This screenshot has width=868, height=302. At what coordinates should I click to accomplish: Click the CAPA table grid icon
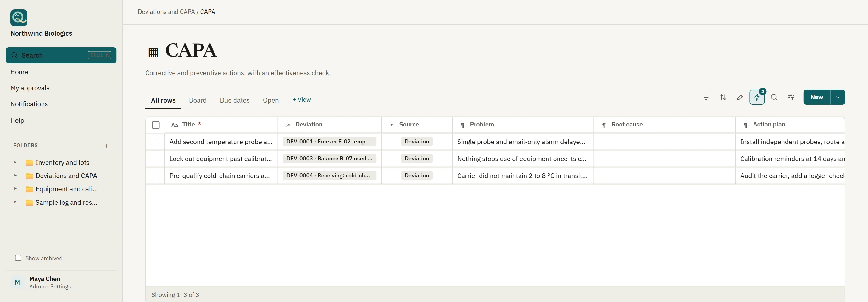(x=153, y=53)
